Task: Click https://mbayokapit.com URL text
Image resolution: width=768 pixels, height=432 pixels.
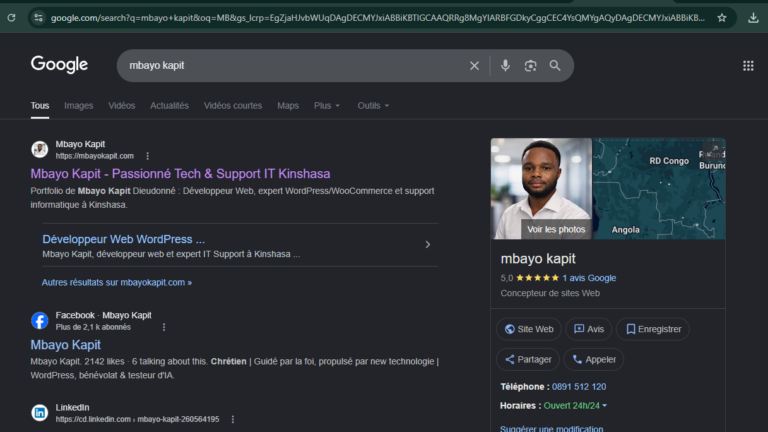Action: click(95, 156)
